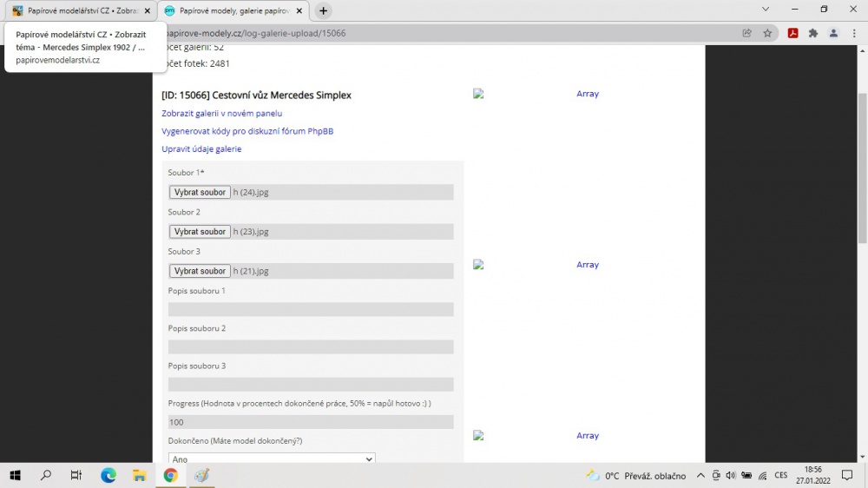868x488 pixels.
Task: Open the Windows Start menu
Action: pos(15,475)
